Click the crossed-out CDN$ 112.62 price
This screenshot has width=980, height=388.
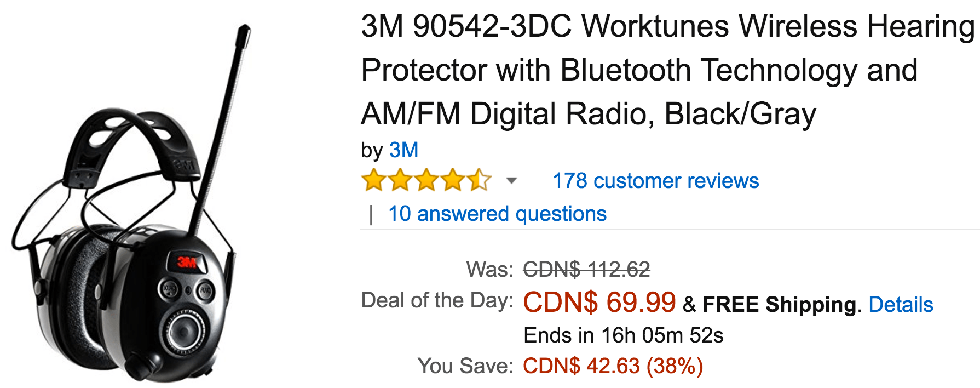pos(586,269)
